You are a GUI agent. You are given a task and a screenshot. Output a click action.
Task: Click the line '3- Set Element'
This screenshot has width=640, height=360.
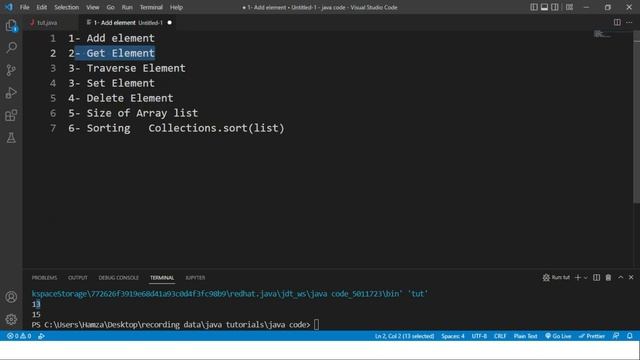pos(111,83)
